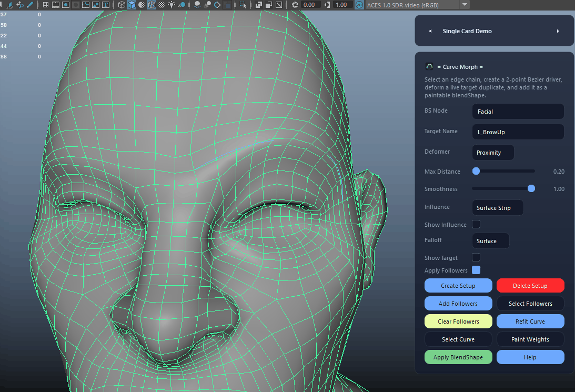Toggle the viewport grid icon
The height and width of the screenshot is (392, 575).
pyautogui.click(x=46, y=5)
